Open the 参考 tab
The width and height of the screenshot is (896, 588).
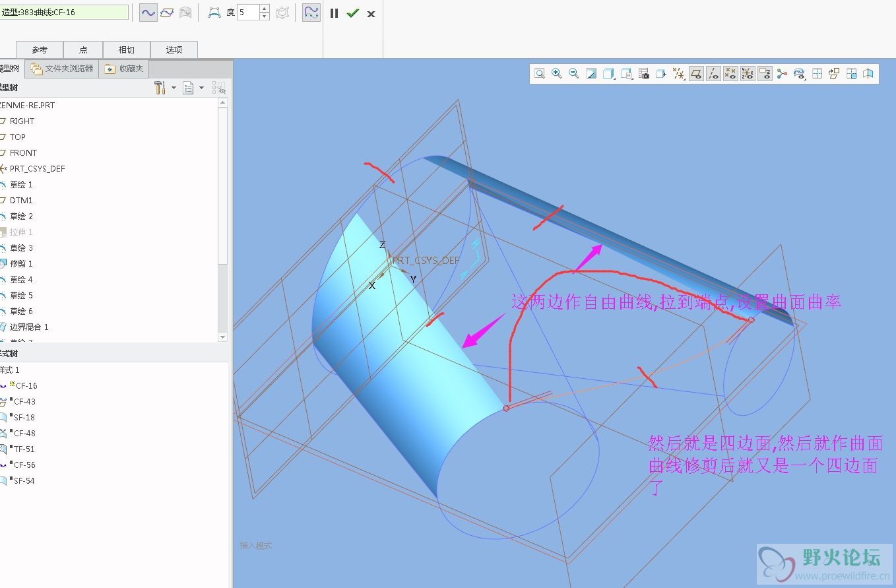40,49
